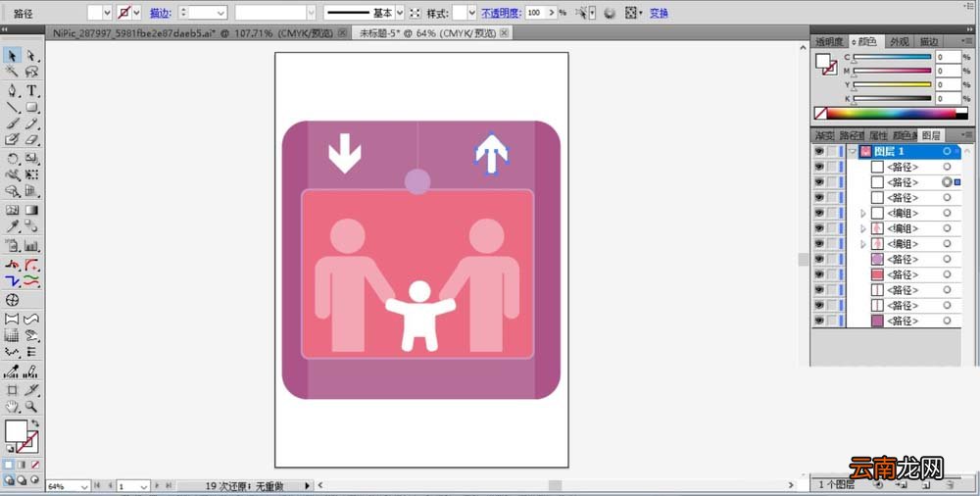Select the Rotate tool
Image resolution: width=980 pixels, height=496 pixels.
point(11,159)
